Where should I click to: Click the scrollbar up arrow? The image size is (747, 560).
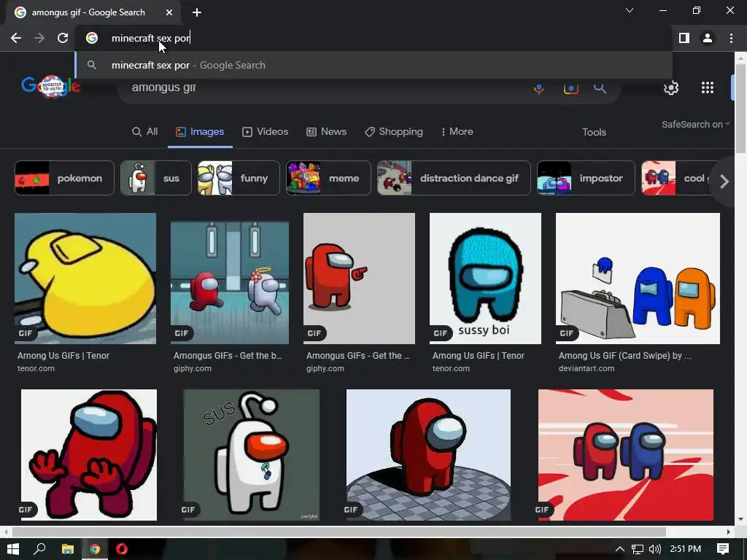point(740,58)
